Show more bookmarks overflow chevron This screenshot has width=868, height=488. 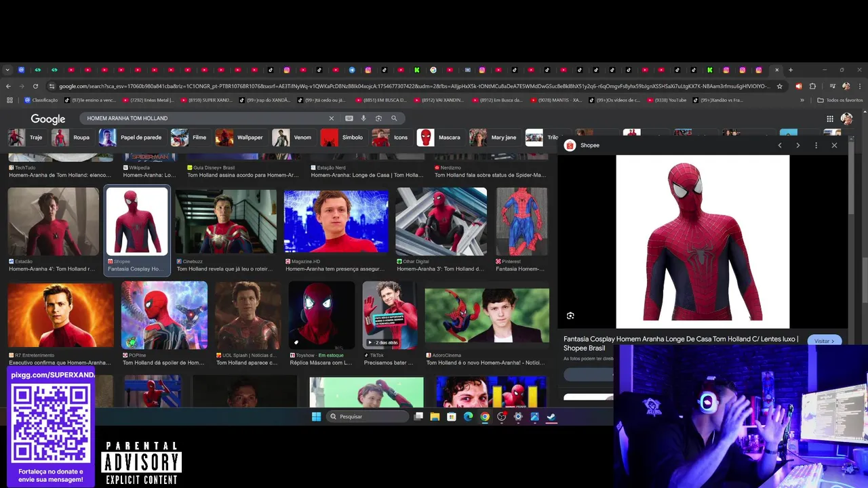802,100
